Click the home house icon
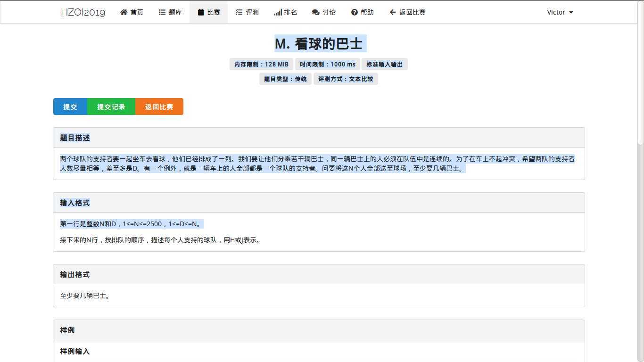The width and height of the screenshot is (644, 362). point(124,12)
